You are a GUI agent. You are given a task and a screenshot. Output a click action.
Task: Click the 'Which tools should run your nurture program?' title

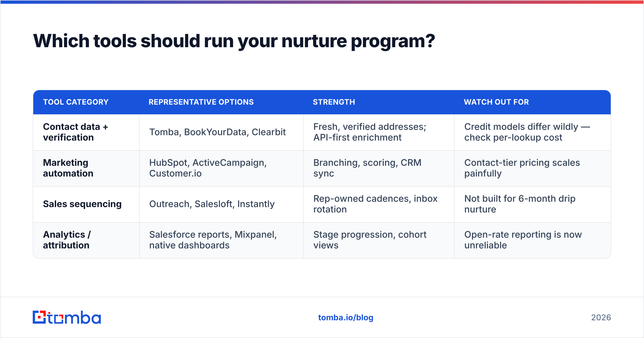[x=234, y=41]
